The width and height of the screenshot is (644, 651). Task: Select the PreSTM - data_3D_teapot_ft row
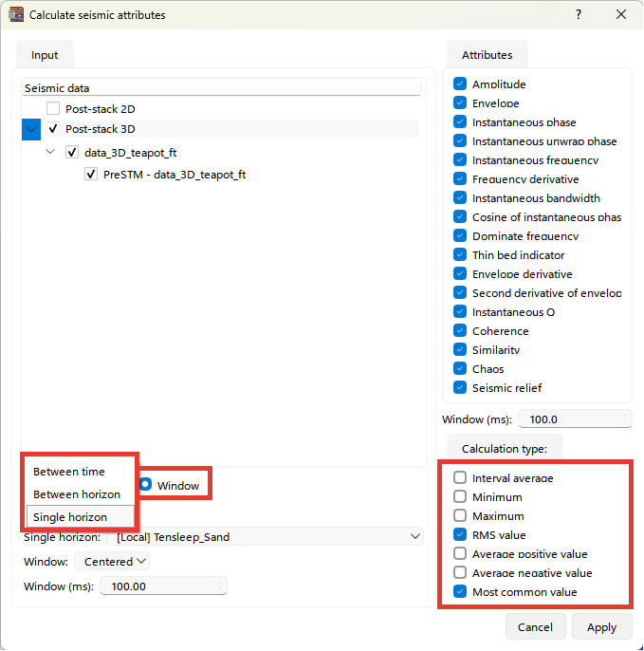tap(175, 175)
